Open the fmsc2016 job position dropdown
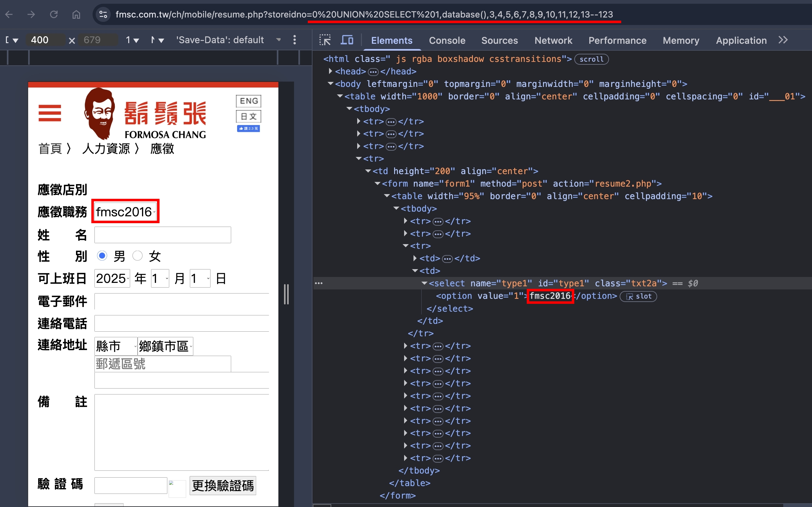Viewport: 812px width, 507px height. [125, 212]
